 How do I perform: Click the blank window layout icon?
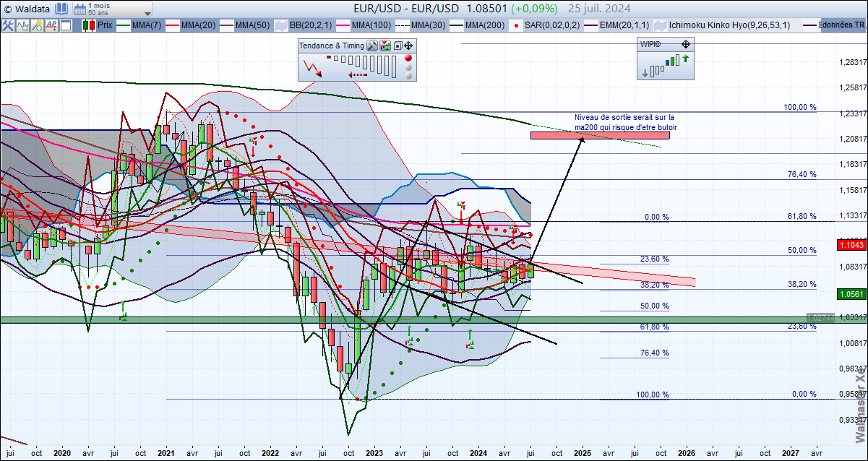[66, 25]
